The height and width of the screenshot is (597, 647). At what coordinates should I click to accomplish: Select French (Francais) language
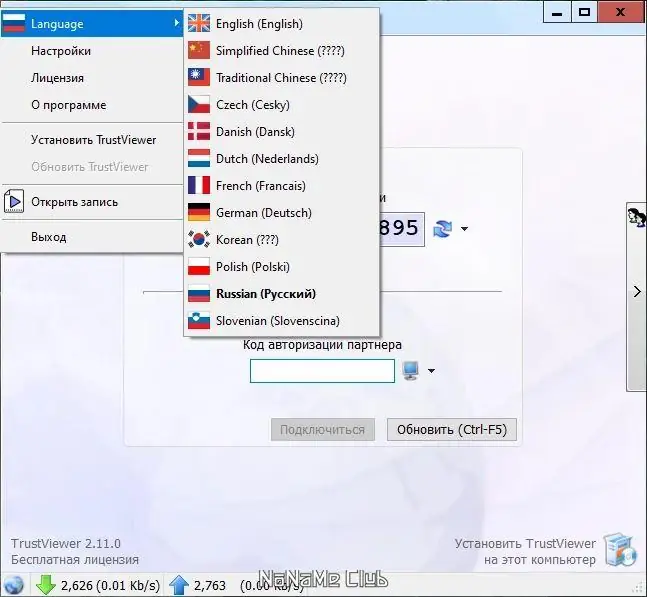(281, 186)
